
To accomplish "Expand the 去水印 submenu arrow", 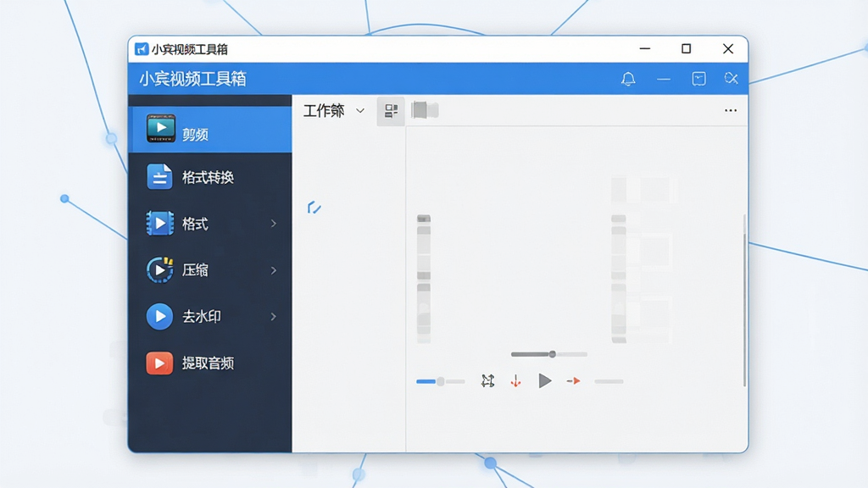I will pos(274,317).
